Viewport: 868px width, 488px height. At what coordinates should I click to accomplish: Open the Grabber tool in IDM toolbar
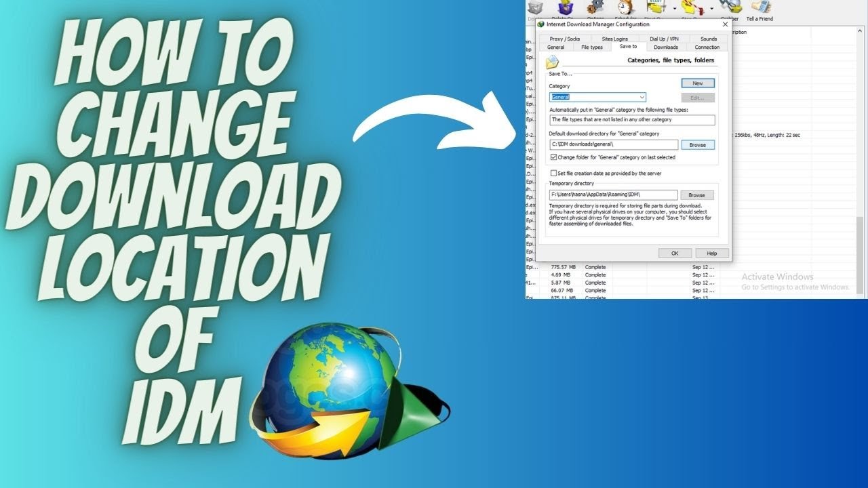729,7
